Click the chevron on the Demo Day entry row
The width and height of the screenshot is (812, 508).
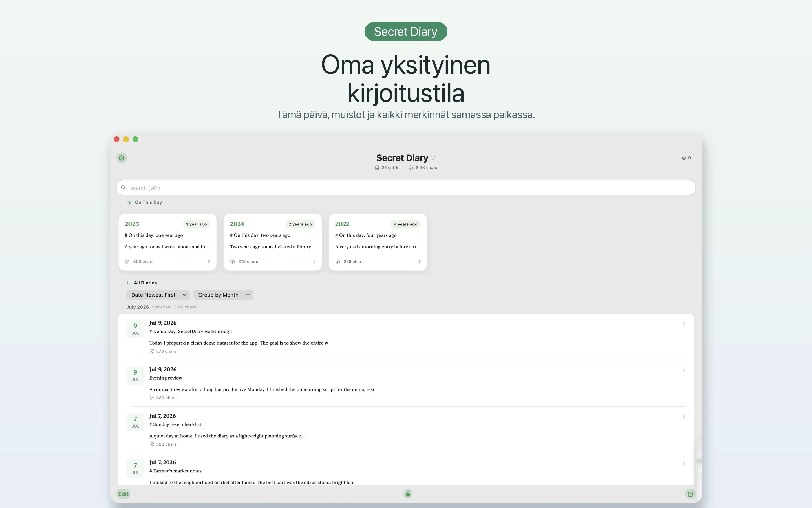[x=684, y=323]
